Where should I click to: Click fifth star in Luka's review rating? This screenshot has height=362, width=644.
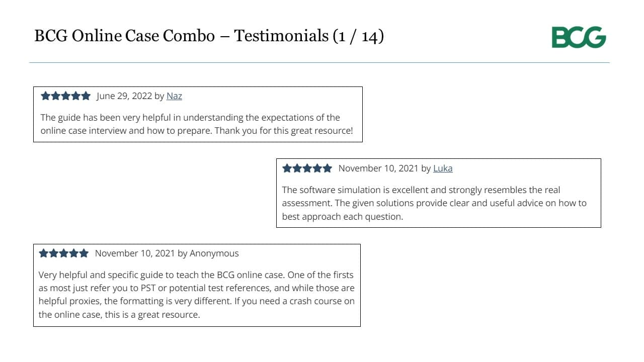point(327,168)
